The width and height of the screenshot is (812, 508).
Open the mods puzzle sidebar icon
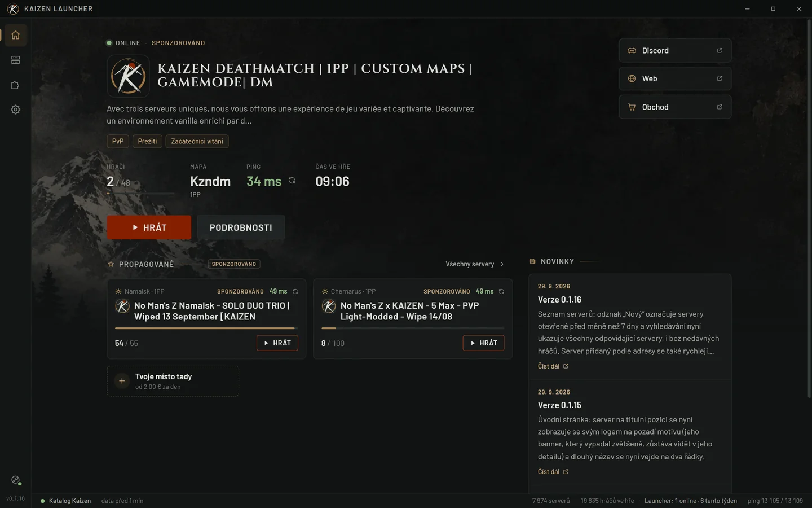pos(15,85)
